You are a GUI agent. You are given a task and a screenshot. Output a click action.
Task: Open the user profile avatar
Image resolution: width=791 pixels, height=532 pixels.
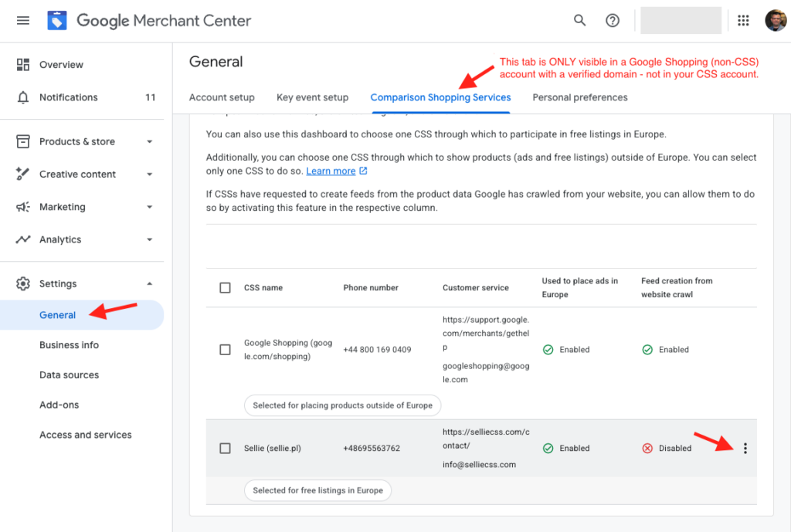(x=775, y=21)
